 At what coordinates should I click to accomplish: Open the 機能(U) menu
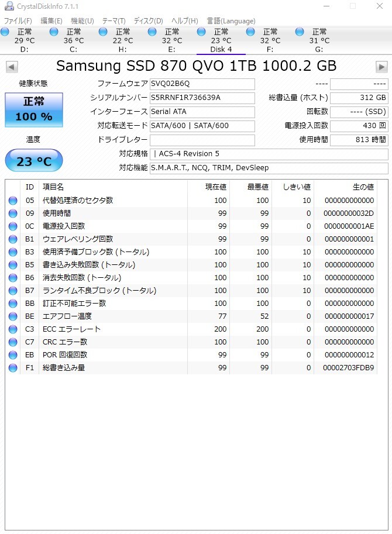[x=82, y=21]
